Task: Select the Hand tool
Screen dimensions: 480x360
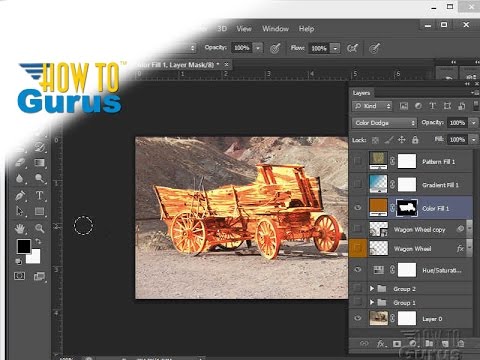Action: click(20, 228)
